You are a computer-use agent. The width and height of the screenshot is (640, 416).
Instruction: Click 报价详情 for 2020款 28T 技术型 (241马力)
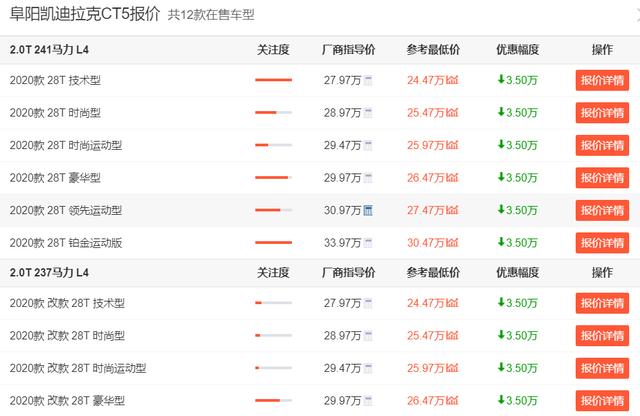(602, 80)
